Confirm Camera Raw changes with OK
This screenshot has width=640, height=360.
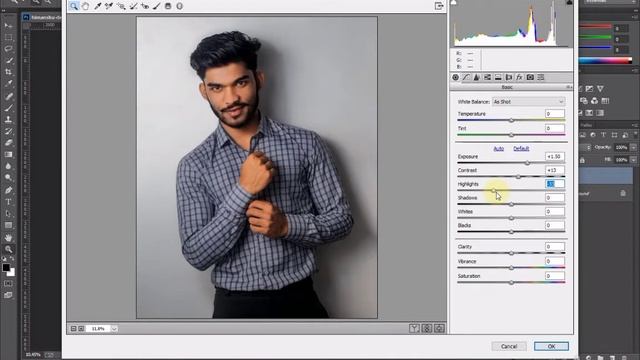551,346
